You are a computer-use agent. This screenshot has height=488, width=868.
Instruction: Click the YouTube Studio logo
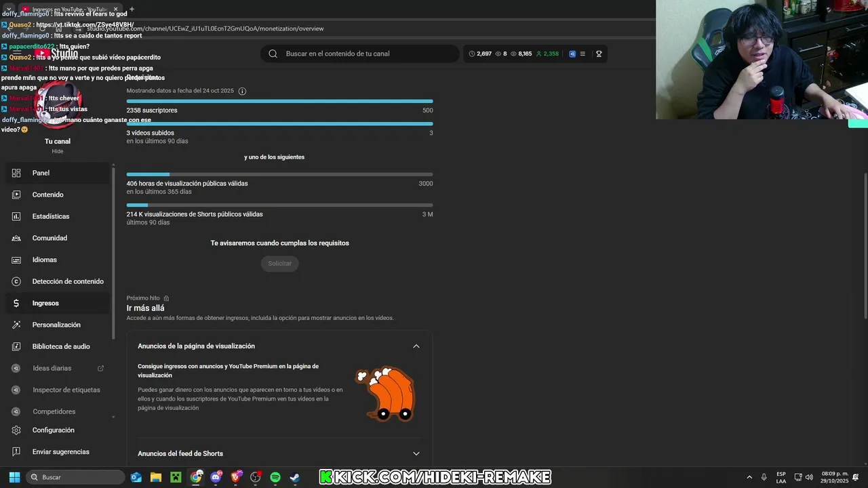click(x=56, y=54)
